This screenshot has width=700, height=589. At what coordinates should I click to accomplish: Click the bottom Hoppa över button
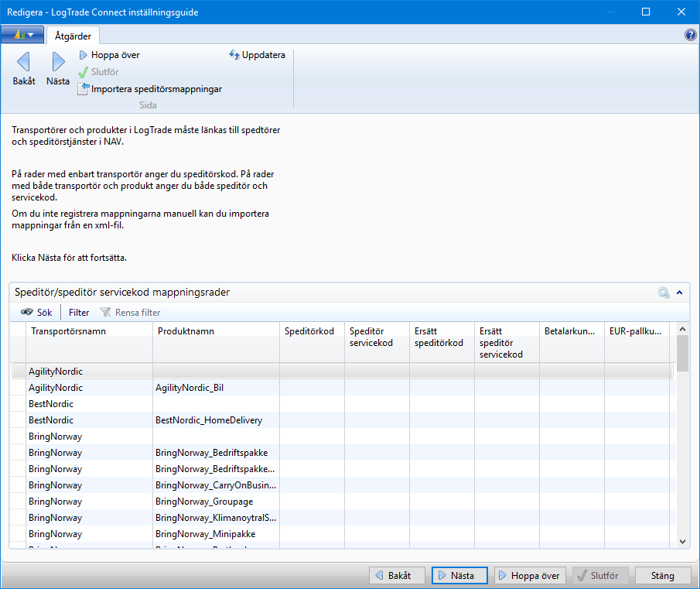pos(530,576)
